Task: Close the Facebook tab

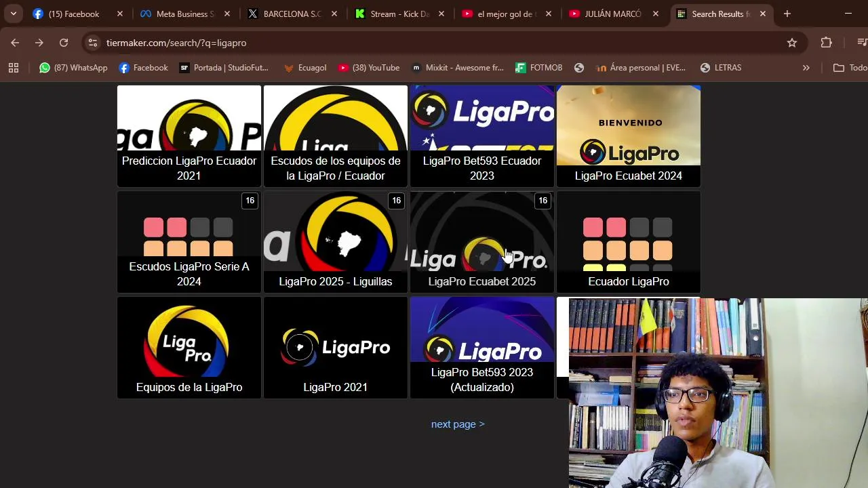Action: tap(120, 14)
